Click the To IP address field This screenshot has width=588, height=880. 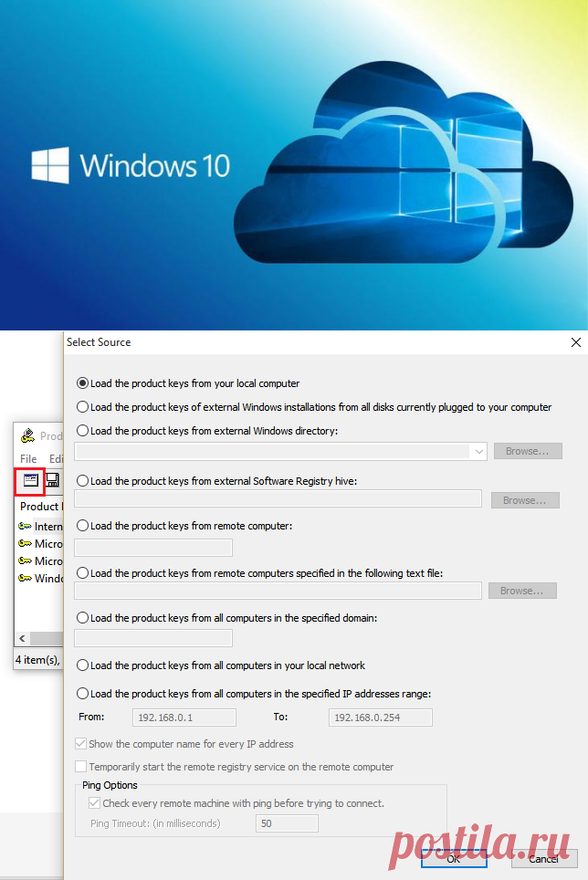click(x=381, y=718)
